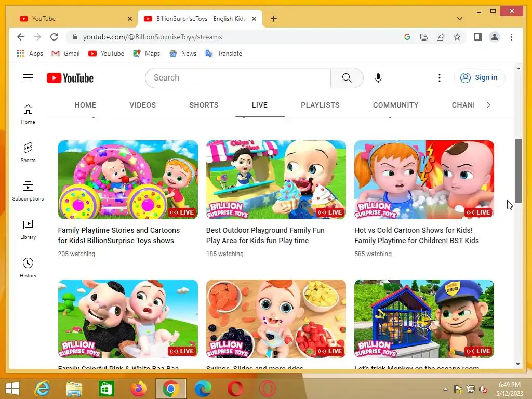Open the YouTube bookmark in bookmarks bar

pyautogui.click(x=106, y=54)
